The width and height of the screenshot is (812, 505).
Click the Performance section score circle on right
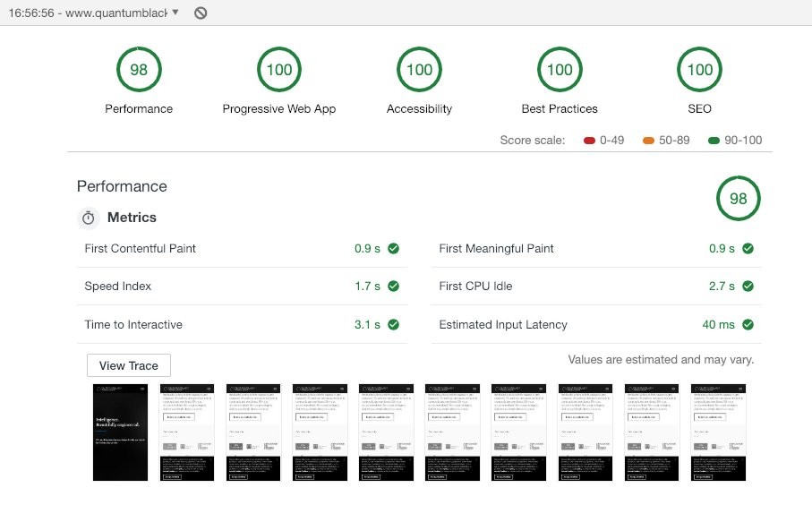coord(738,199)
